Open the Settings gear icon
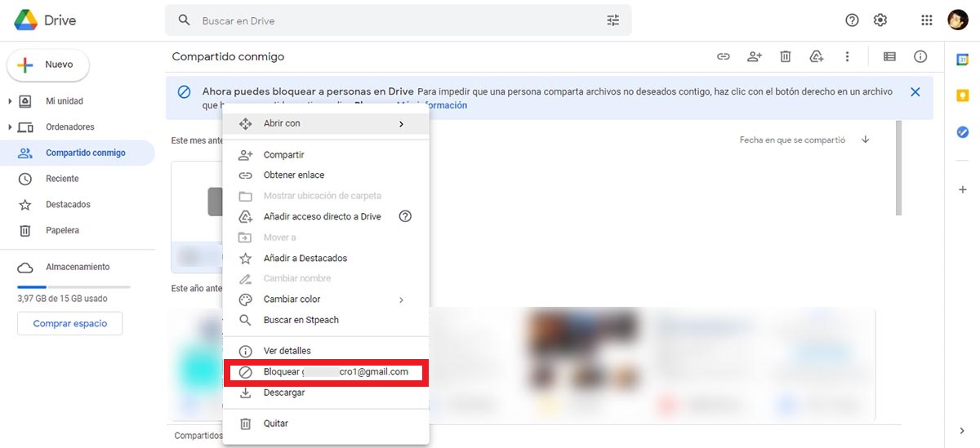The height and width of the screenshot is (448, 980). click(880, 20)
